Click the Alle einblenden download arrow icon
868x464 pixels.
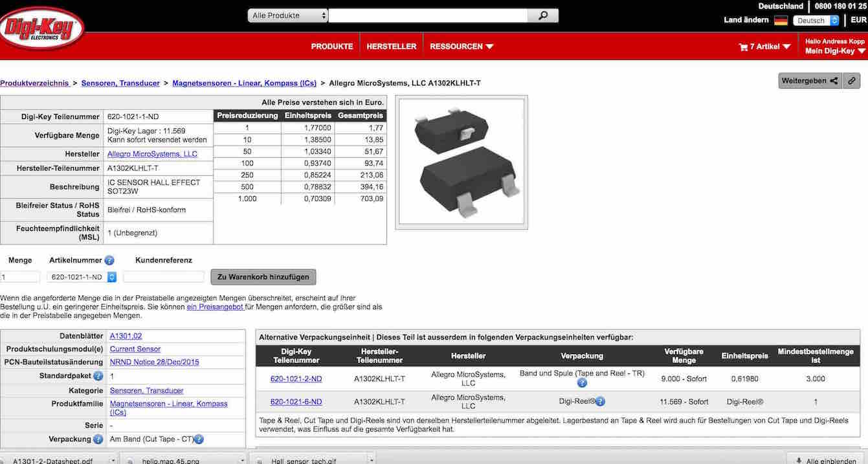click(799, 461)
